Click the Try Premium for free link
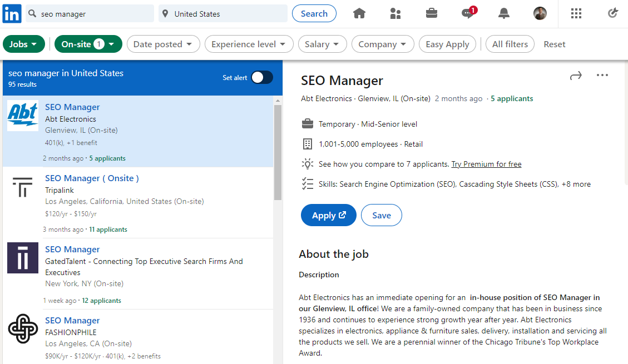 pyautogui.click(x=486, y=164)
